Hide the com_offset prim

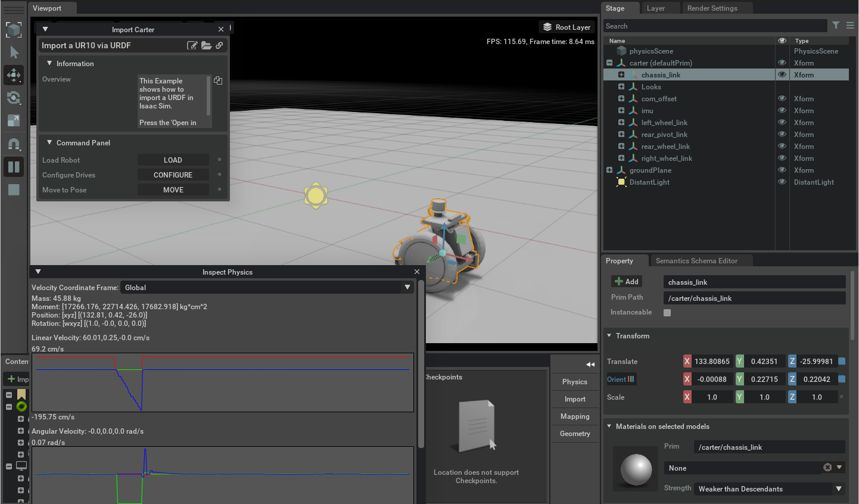coord(782,98)
